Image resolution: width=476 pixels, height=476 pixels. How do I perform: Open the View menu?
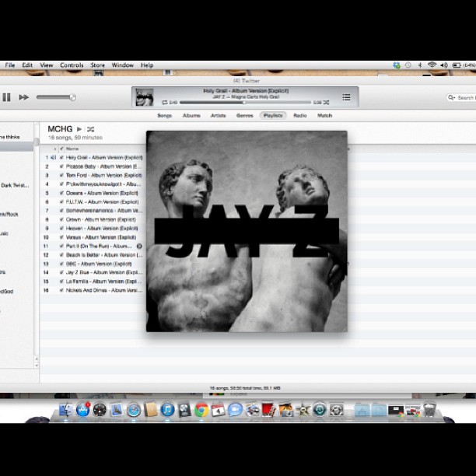[47, 65]
